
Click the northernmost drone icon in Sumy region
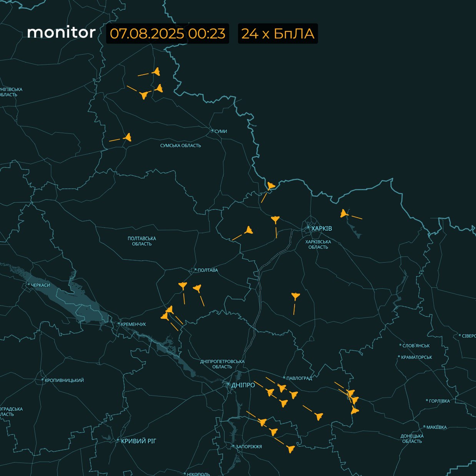[156, 72]
